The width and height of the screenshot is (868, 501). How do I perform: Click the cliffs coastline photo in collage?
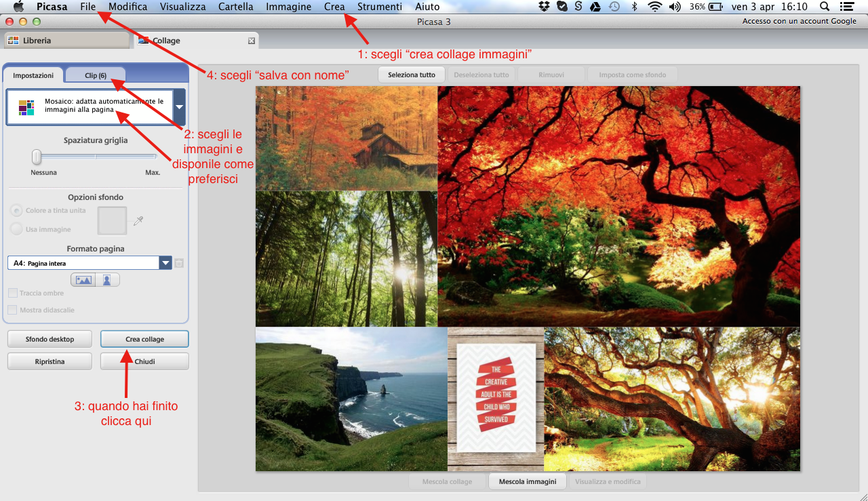coord(351,399)
